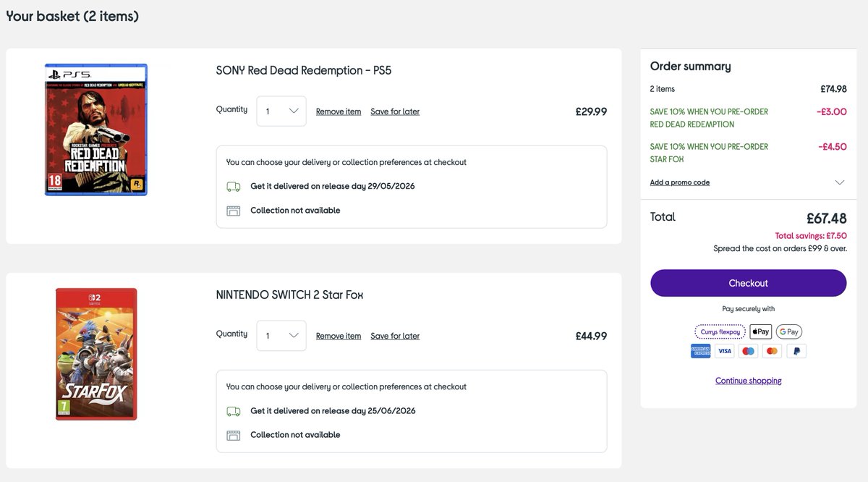Click the delivery truck icon for Star Fox
The height and width of the screenshot is (482, 868).
[x=233, y=410]
